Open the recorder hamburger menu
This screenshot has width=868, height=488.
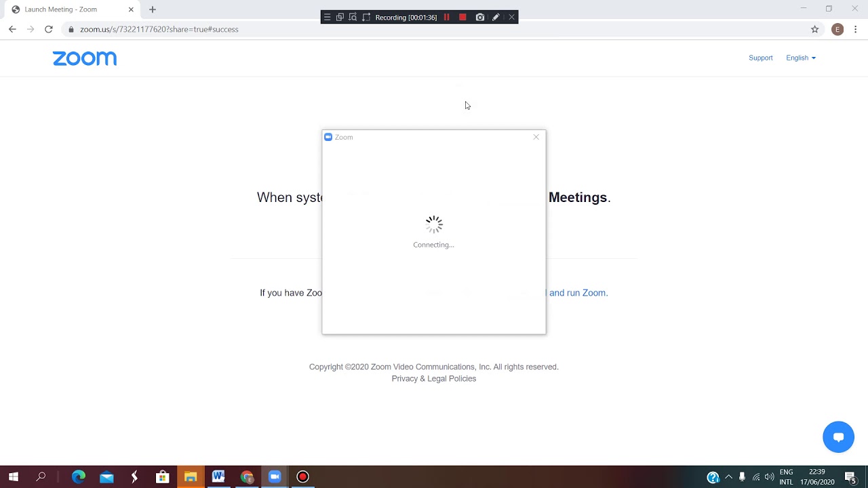pos(327,17)
